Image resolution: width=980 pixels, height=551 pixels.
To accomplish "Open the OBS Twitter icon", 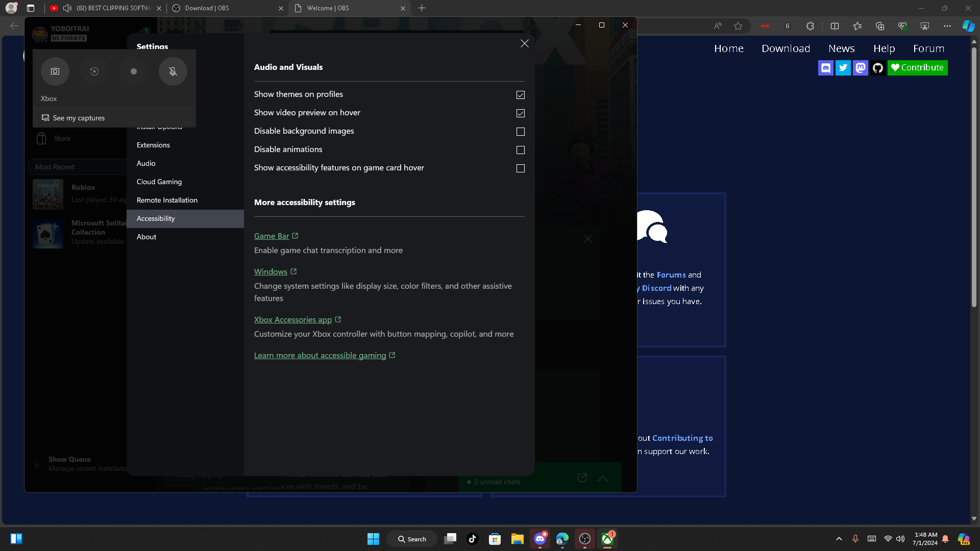I will (843, 68).
